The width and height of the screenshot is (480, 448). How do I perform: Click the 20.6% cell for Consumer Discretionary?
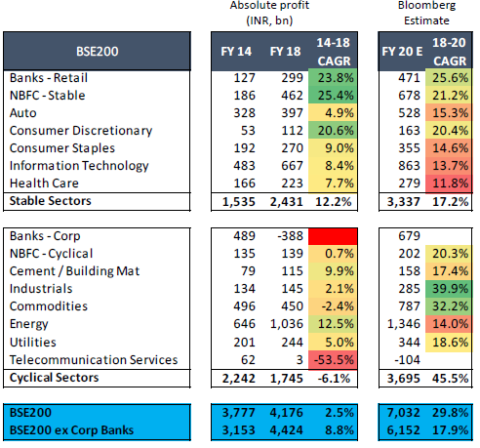(x=333, y=131)
